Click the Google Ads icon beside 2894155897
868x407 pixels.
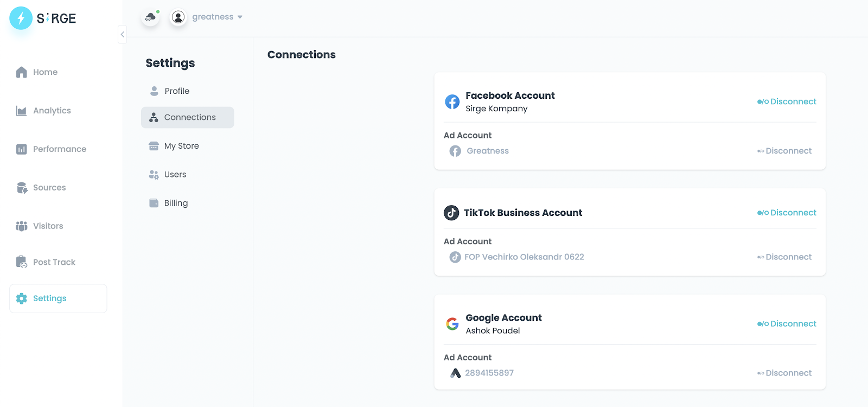[456, 373]
